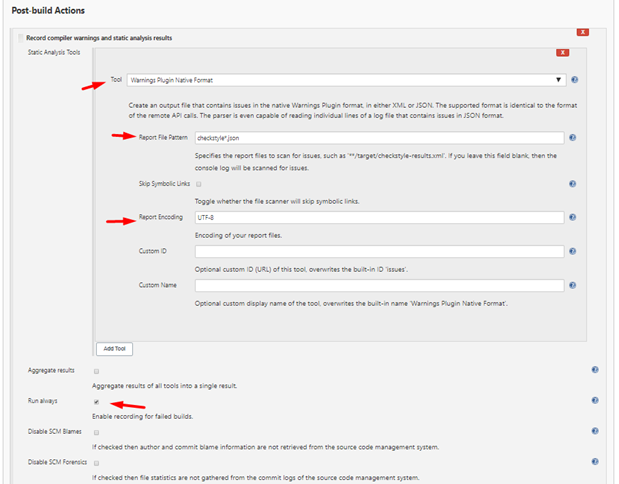Open help for Report Encoding
Screen dimensions: 619x484
click(572, 217)
